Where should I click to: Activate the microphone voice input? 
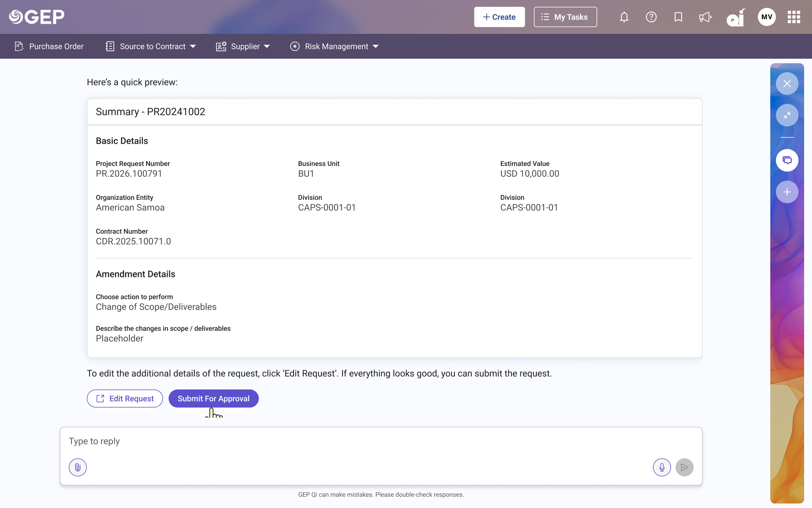[x=662, y=467]
